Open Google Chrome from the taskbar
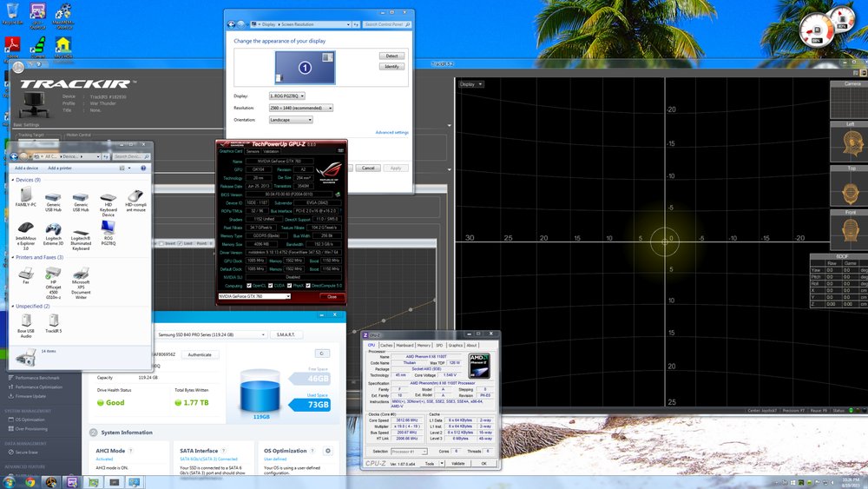868x489 pixels. pyautogui.click(x=30, y=482)
